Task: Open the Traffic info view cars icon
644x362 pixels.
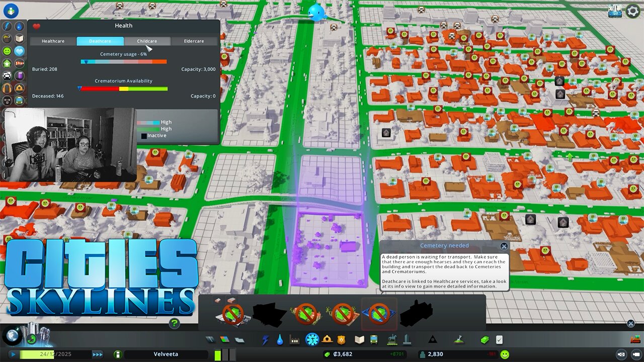Action: [7, 76]
